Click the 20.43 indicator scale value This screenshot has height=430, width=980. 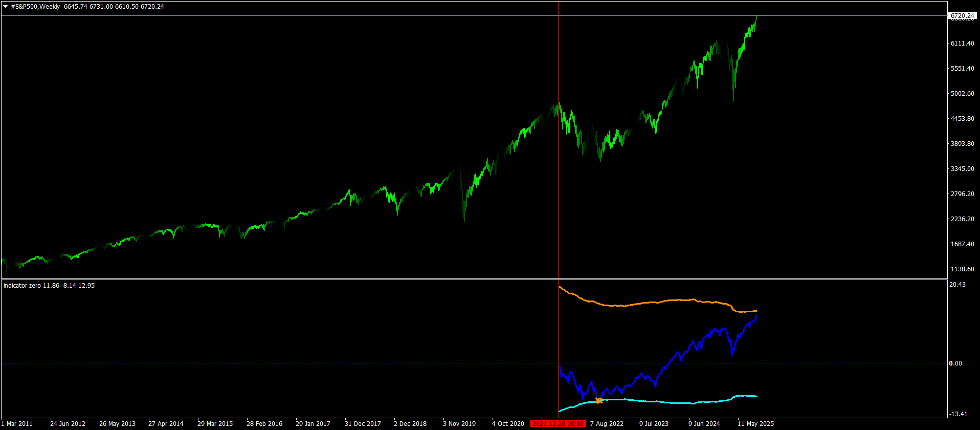[957, 285]
